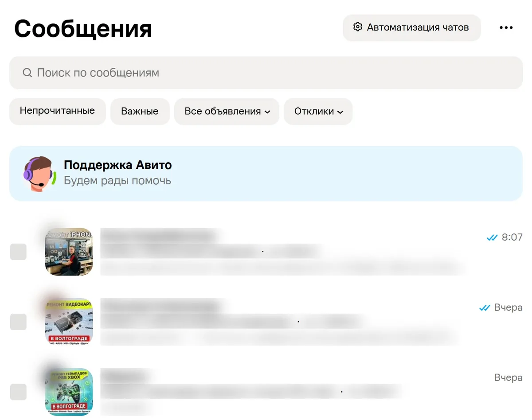
Task: Filter by Непрочитанные messages
Action: 57,111
